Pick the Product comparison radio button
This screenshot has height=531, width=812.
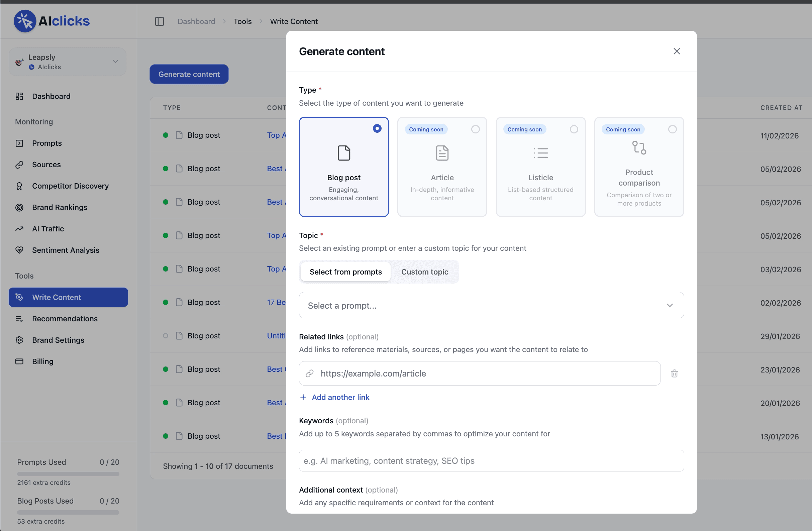(x=672, y=129)
